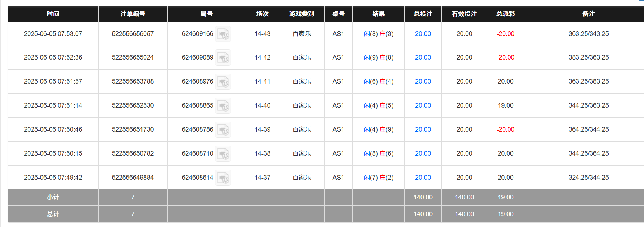The image size is (644, 227).
Task: Click the 总派彩 column header
Action: (x=505, y=14)
